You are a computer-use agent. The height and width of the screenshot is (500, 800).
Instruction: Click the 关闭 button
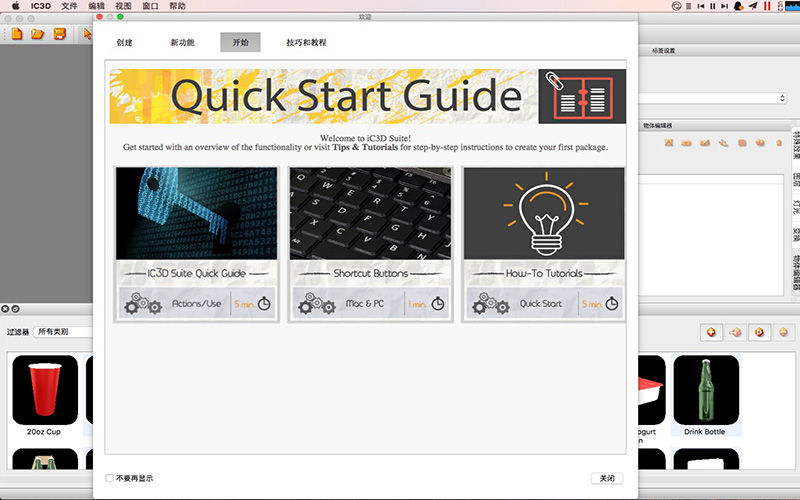coord(607,478)
